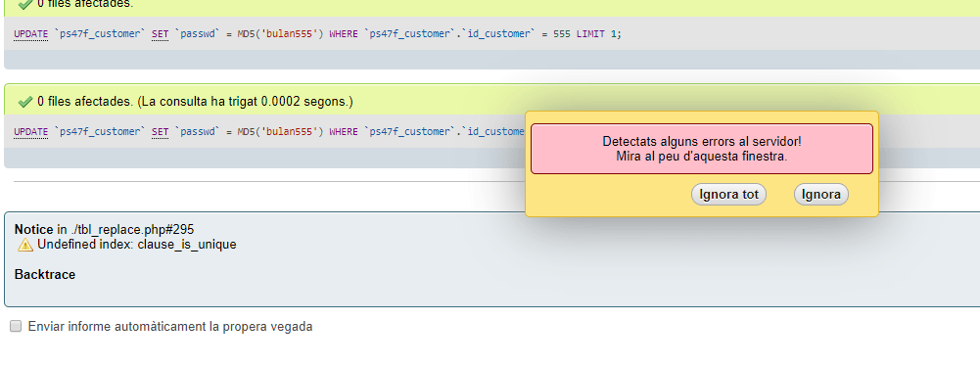Click "Mira al peu d'aquesta finestra." text
Viewport: 980px width, 366px height.
pyautogui.click(x=702, y=157)
